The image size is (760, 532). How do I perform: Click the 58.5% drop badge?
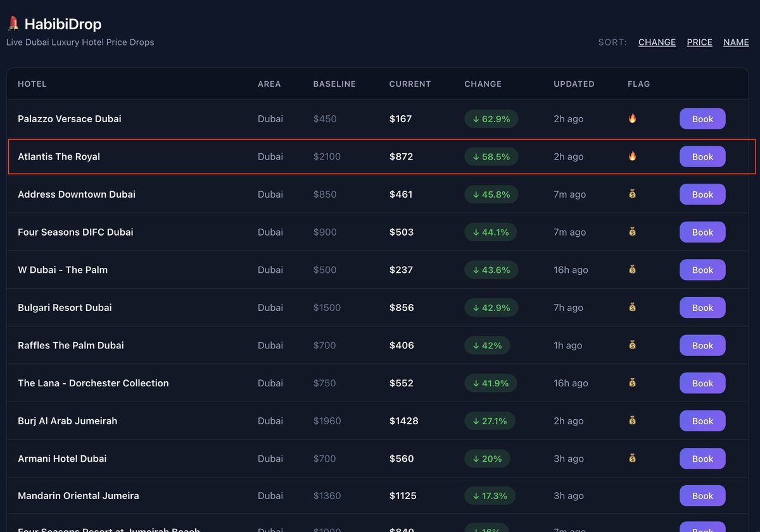[491, 156]
